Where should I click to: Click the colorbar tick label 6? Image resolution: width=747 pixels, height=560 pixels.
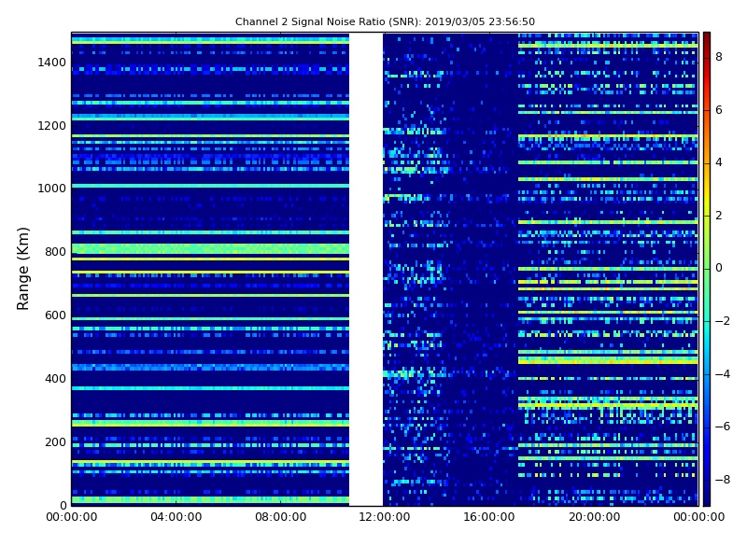click(719, 110)
